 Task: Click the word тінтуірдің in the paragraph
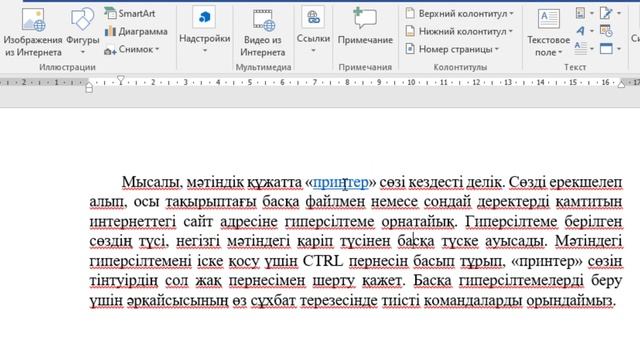[124, 281]
